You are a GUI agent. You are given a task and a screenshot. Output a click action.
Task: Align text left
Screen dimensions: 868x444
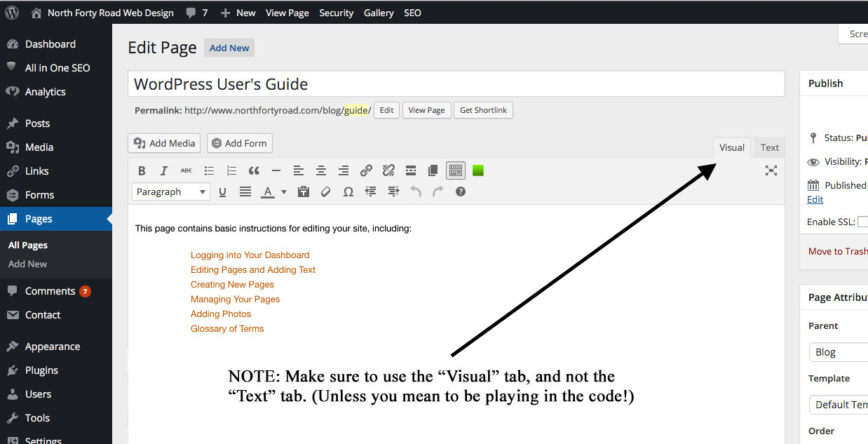click(x=299, y=170)
